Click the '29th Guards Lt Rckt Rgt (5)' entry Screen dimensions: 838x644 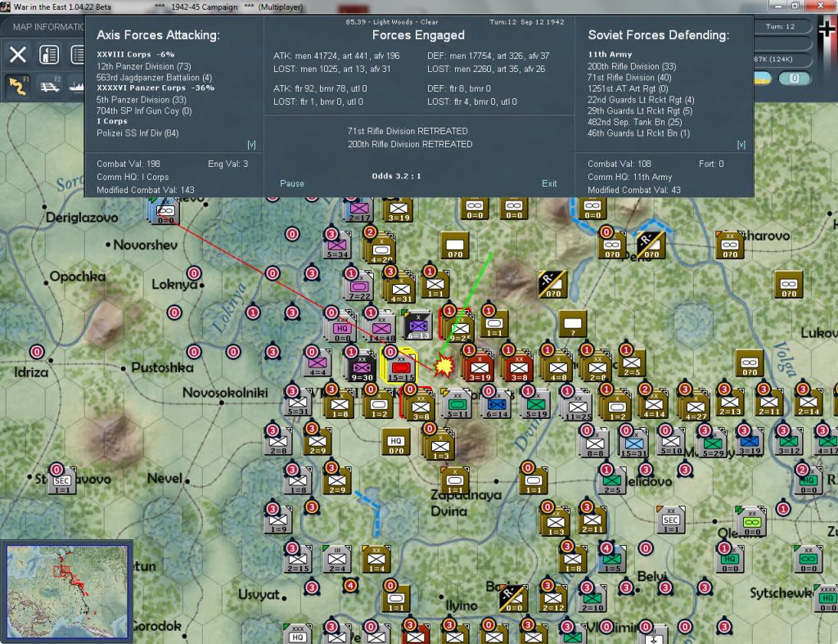click(640, 111)
